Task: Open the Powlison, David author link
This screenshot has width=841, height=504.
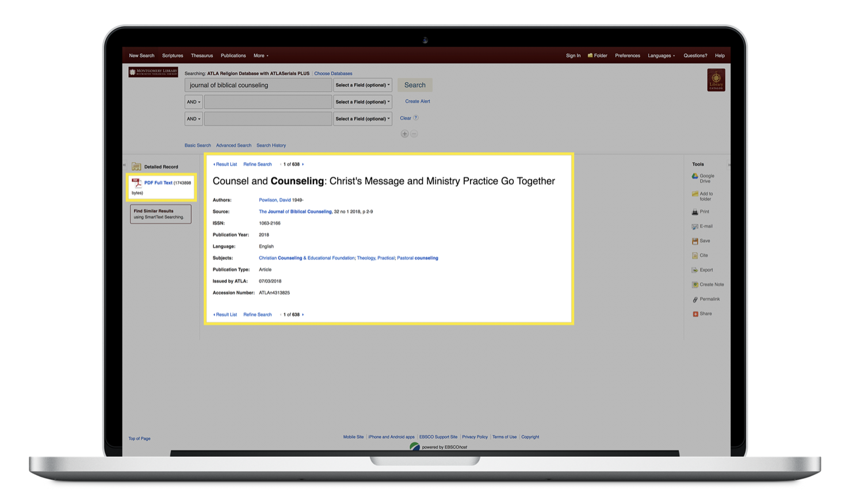Action: (x=274, y=200)
